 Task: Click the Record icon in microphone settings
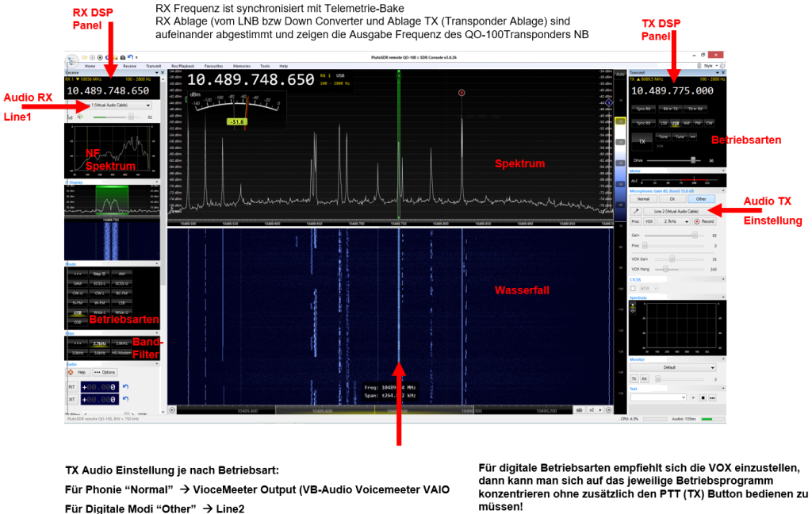(704, 221)
